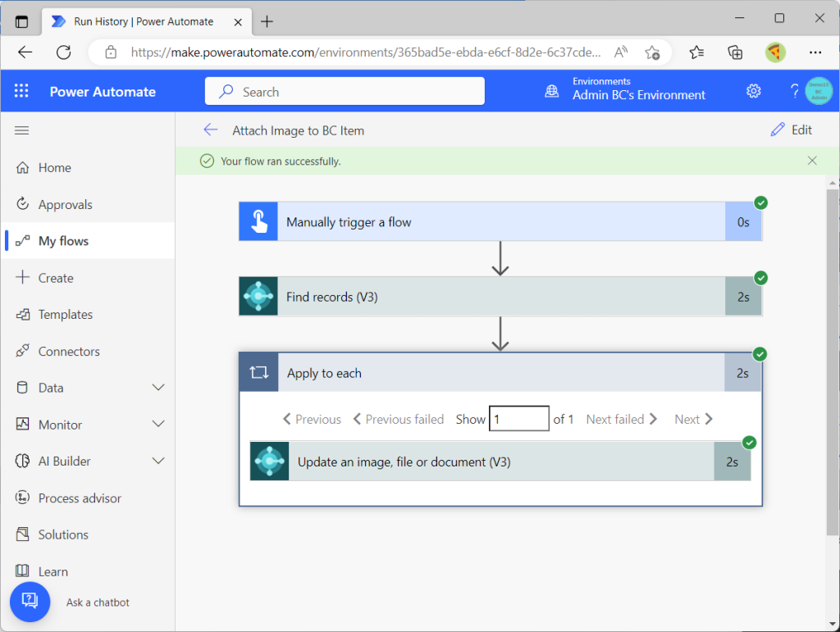Click the Apply to each success checkmark badge
The height and width of the screenshot is (632, 840).
(x=760, y=354)
